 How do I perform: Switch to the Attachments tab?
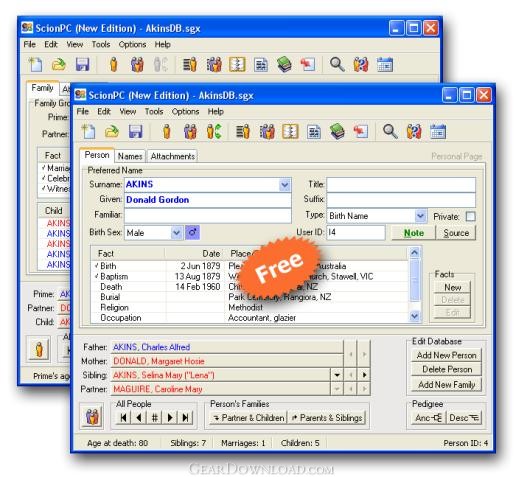pos(172,156)
